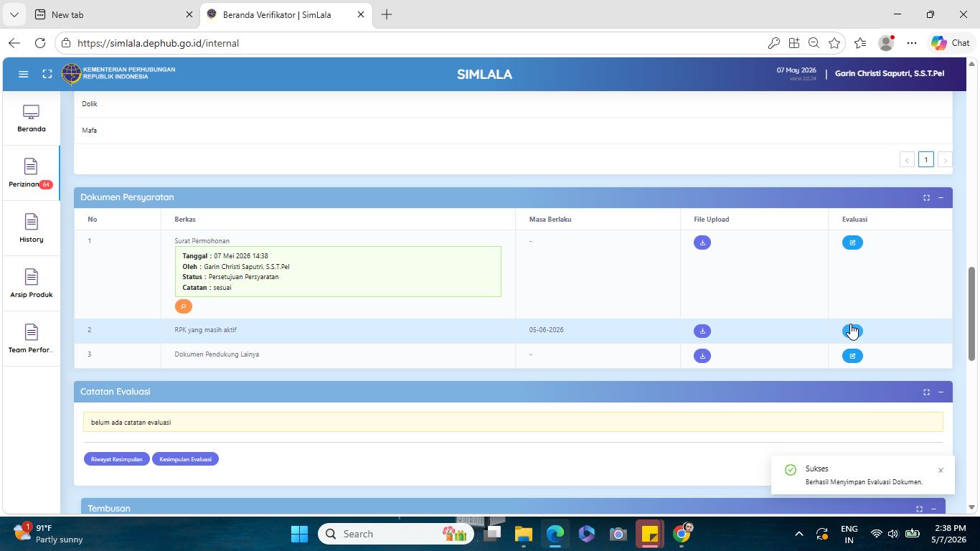Click the Kesimpulan Evaluasi button
Screen dimensions: 980x551
(x=185, y=459)
